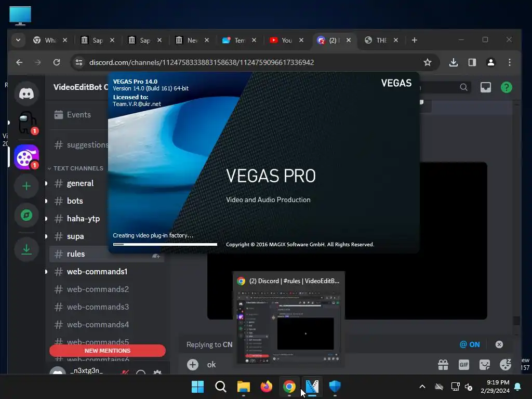Jump to NEW MENTIONS
This screenshot has height=399, width=532.
(107, 351)
